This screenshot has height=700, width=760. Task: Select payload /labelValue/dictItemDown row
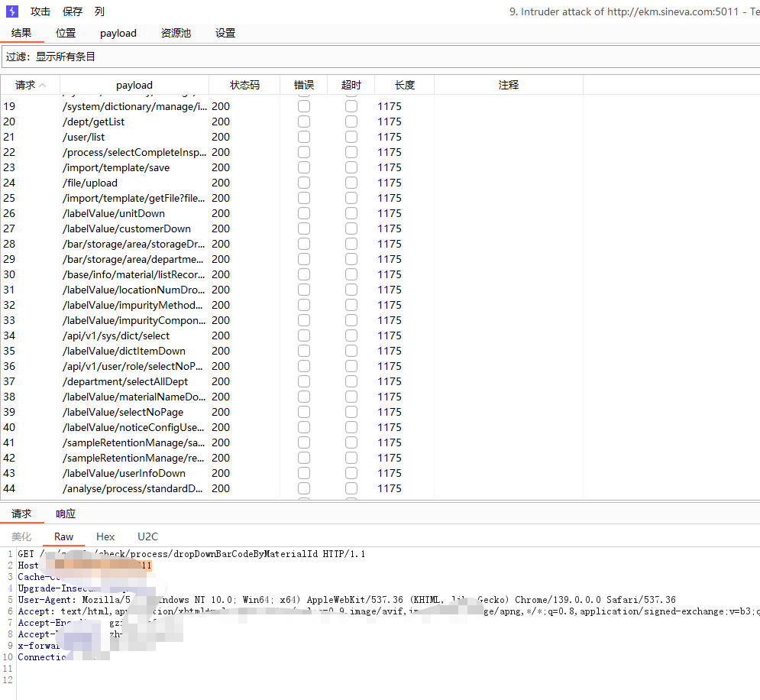124,351
